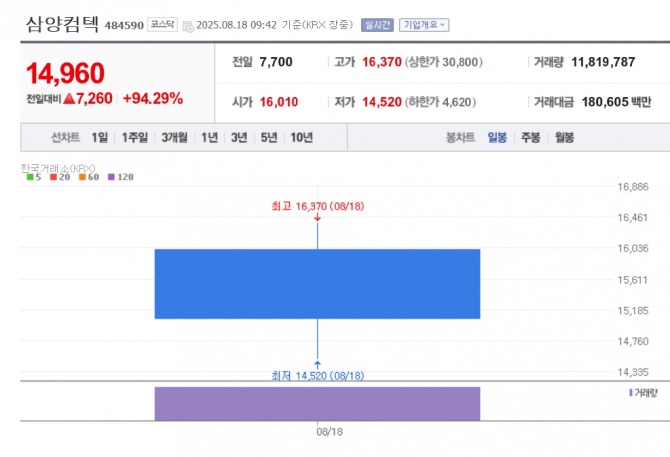The height and width of the screenshot is (457, 670).
Task: Open the 기업개요 dropdown
Action: pos(424,25)
